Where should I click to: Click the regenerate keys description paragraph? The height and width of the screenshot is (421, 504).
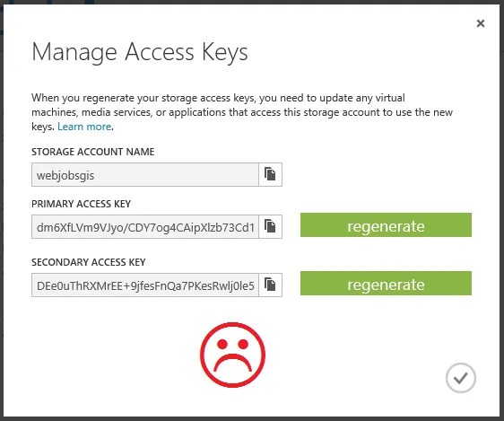[x=242, y=112]
